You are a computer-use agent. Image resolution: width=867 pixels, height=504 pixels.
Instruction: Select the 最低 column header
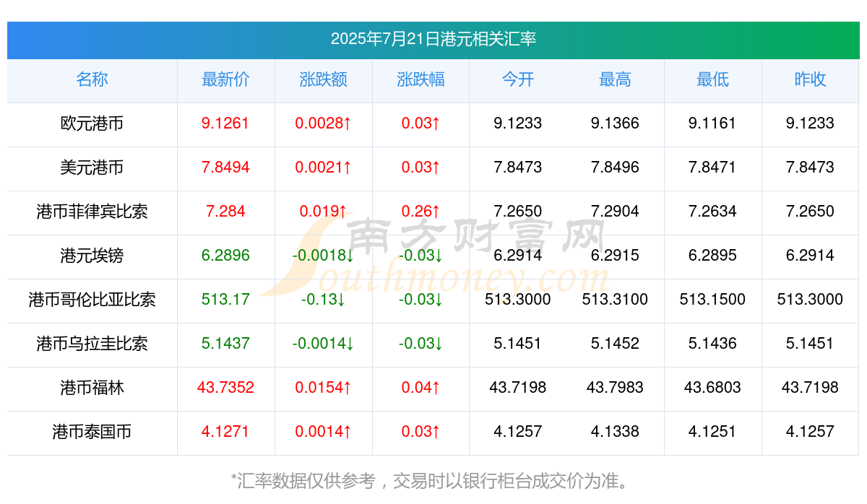click(x=712, y=79)
